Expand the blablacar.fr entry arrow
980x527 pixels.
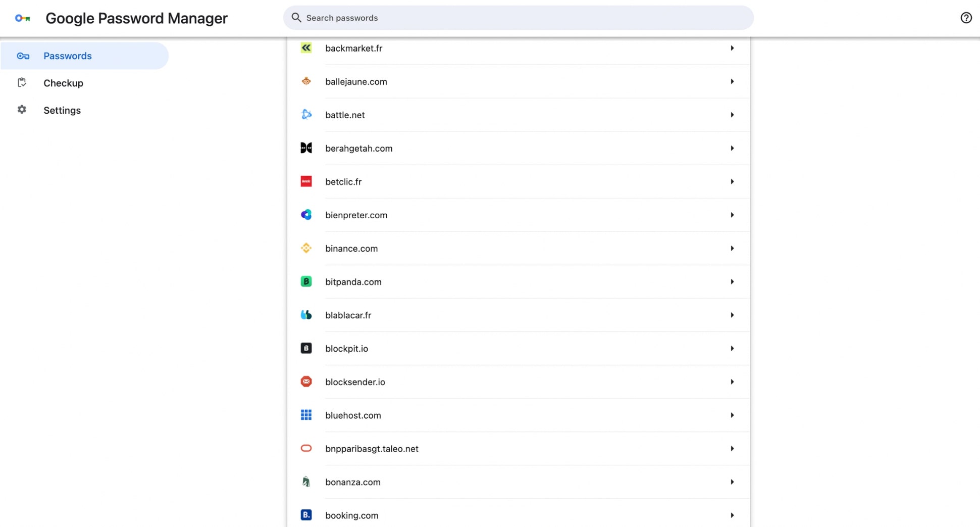732,315
